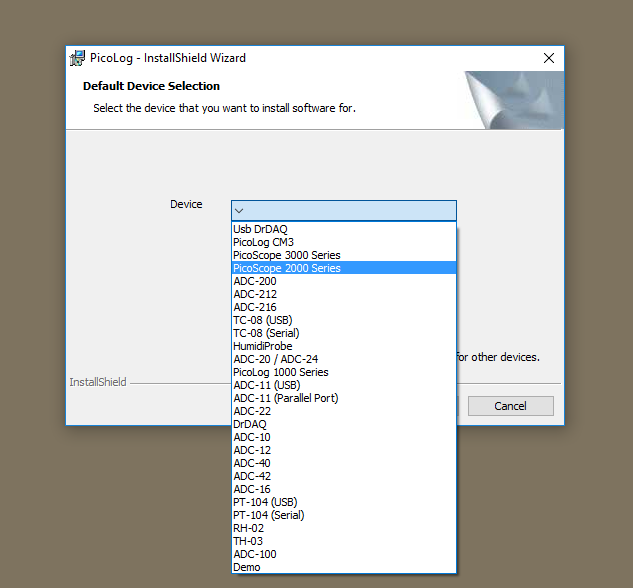The width and height of the screenshot is (633, 588).
Task: Choose ADC-12 device
Action: tap(344, 450)
